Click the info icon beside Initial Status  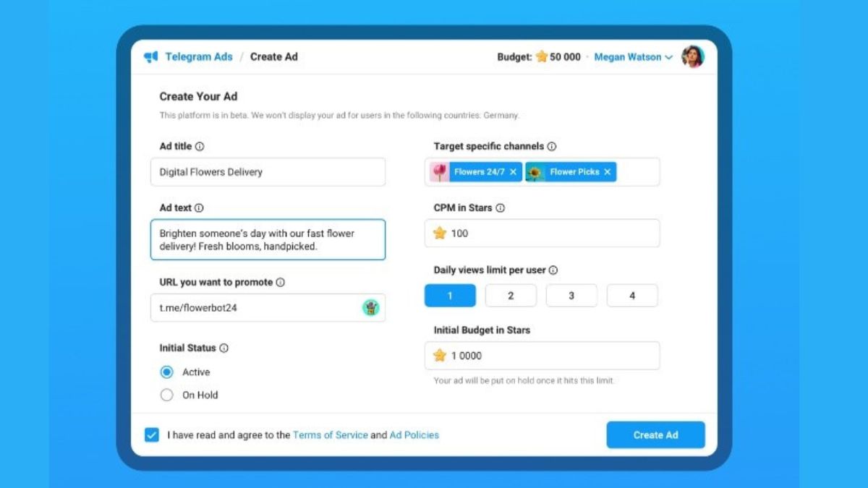pyautogui.click(x=224, y=348)
